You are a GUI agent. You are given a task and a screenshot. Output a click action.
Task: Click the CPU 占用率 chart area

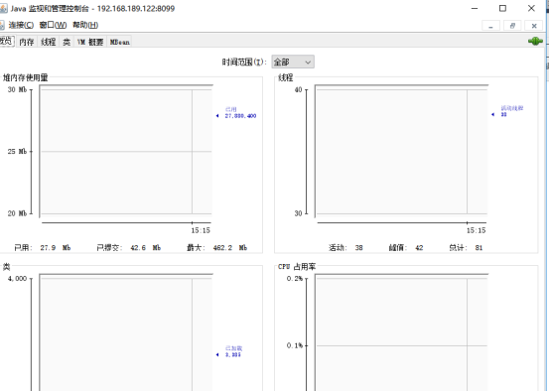[x=401, y=332]
